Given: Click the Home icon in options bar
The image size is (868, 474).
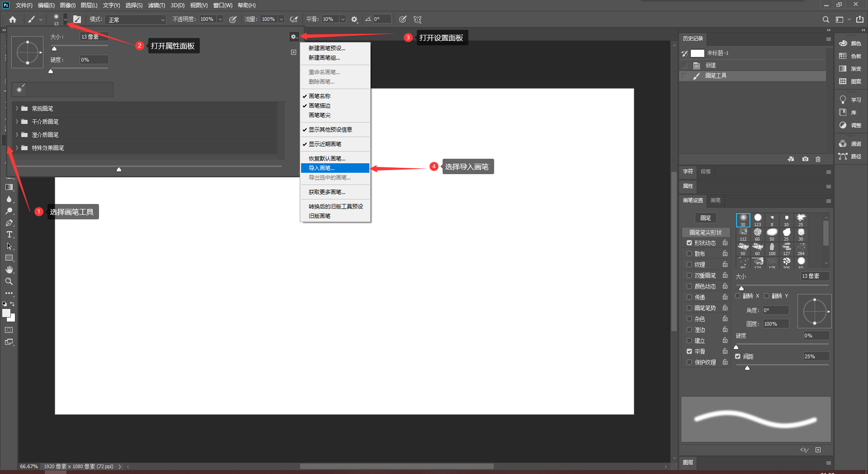Looking at the screenshot, I should tap(13, 19).
